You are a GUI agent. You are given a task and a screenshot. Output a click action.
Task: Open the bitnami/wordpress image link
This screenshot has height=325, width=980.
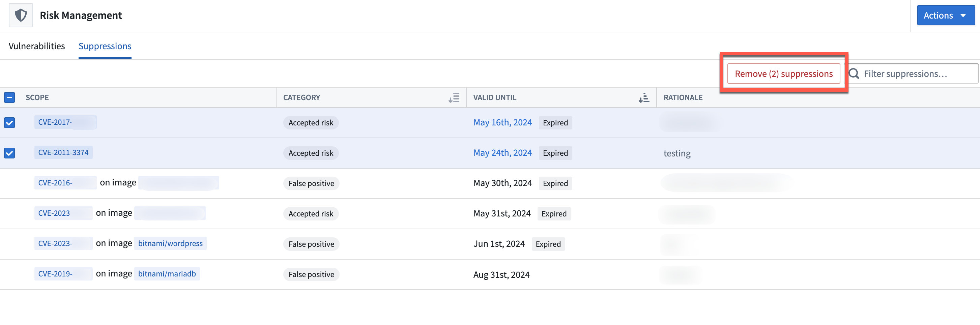[170, 243]
